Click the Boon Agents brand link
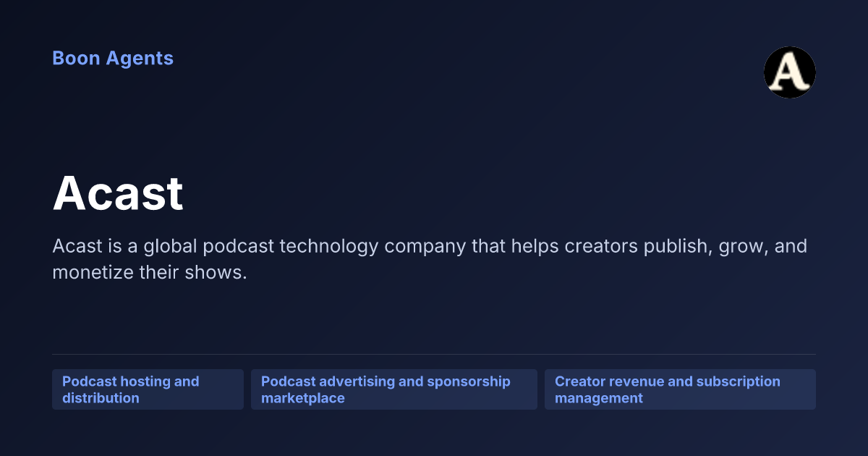 click(113, 59)
